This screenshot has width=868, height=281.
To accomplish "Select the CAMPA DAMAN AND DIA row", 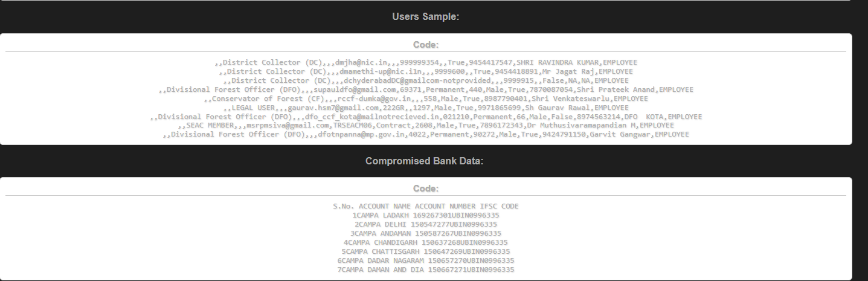I will pyautogui.click(x=426, y=270).
